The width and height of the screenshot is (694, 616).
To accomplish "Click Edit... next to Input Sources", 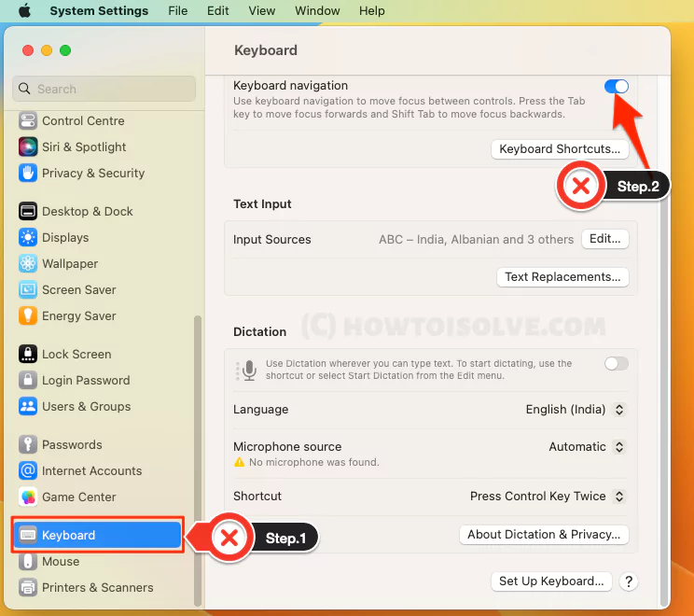I will pos(605,239).
